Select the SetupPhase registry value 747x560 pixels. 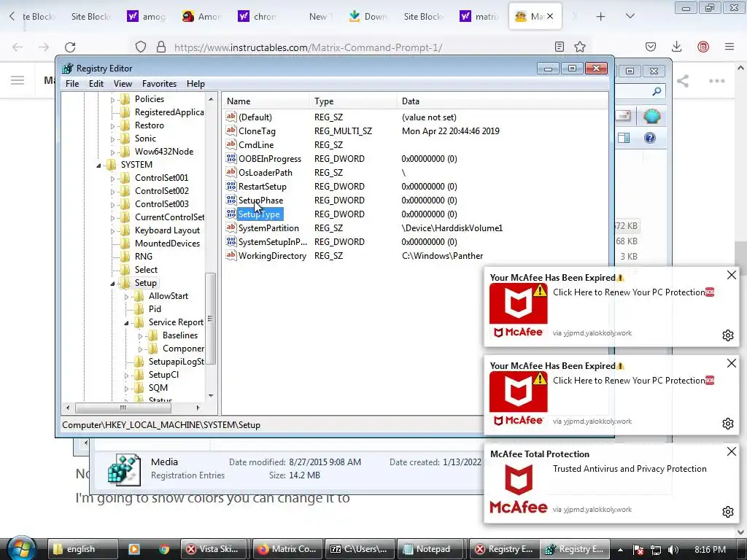click(x=260, y=201)
